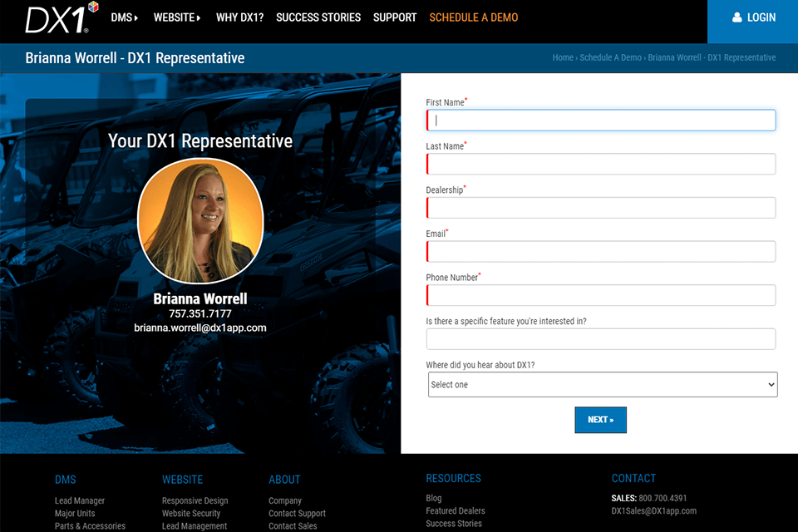The width and height of the screenshot is (798, 532).
Task: Open the DMS menu
Action: (125, 17)
